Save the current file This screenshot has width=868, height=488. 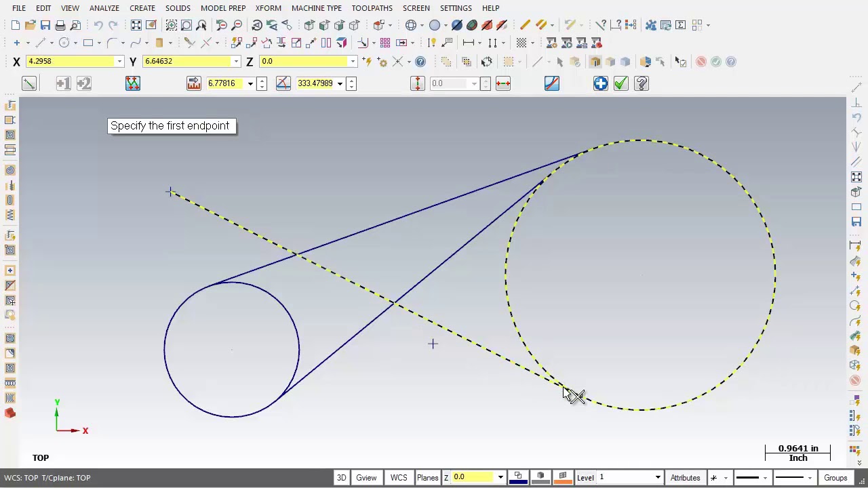[x=45, y=25]
